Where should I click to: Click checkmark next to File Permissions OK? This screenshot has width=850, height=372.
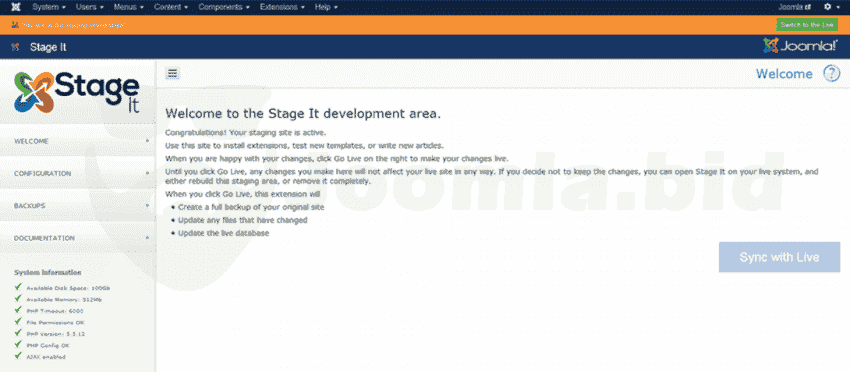coord(18,322)
